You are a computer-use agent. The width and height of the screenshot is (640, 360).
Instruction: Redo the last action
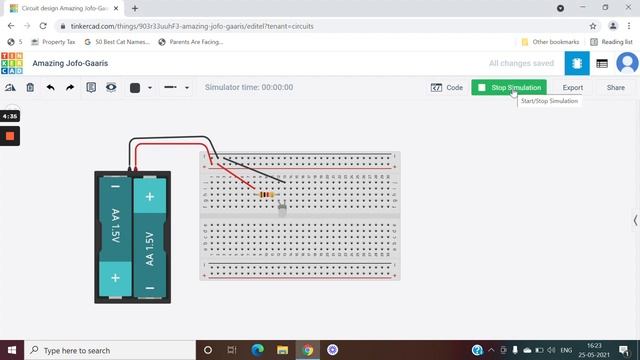pyautogui.click(x=70, y=87)
